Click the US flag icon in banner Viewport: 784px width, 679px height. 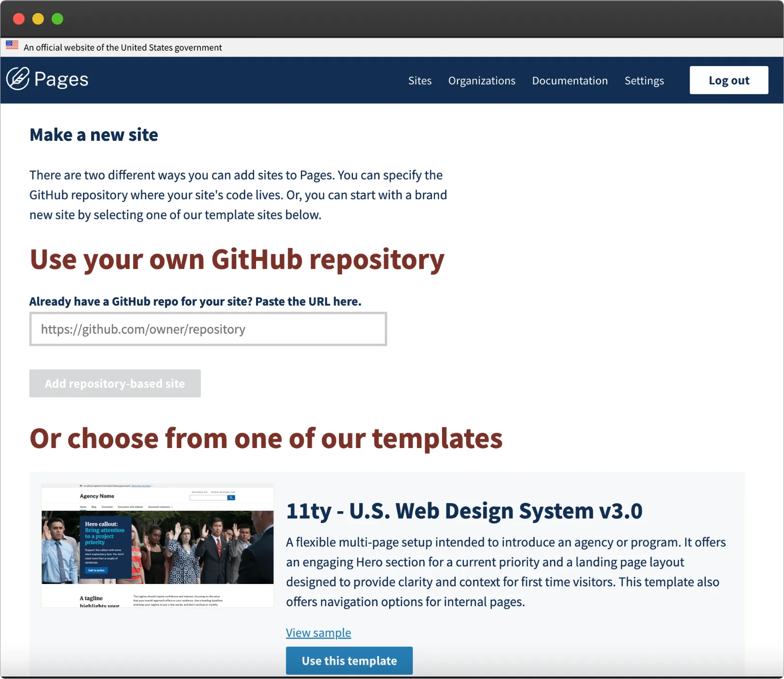pos(12,45)
